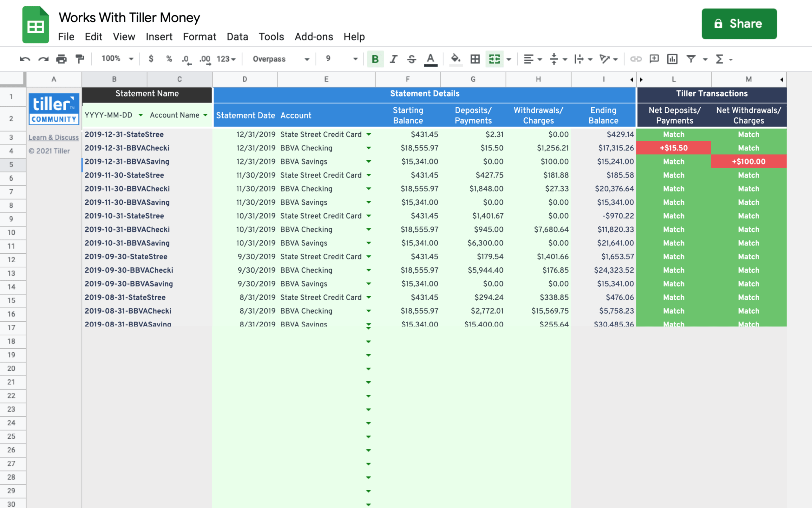812x508 pixels.
Task: Open the Tools menu
Action: click(x=271, y=37)
